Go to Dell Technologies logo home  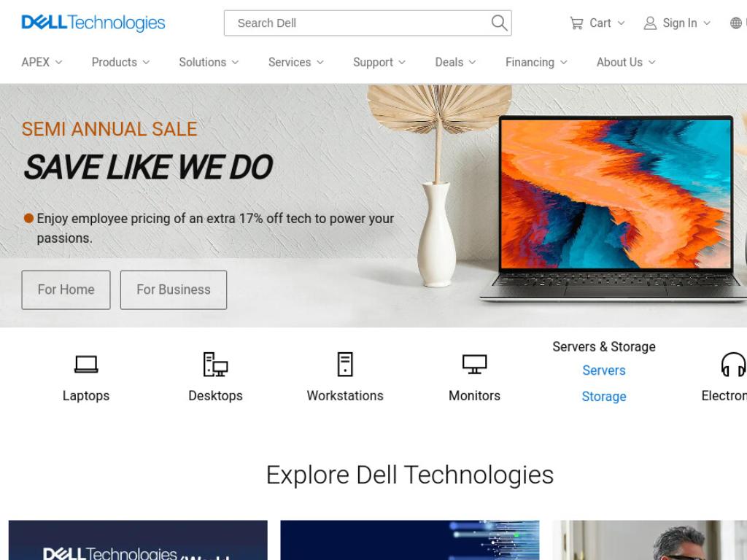click(93, 23)
